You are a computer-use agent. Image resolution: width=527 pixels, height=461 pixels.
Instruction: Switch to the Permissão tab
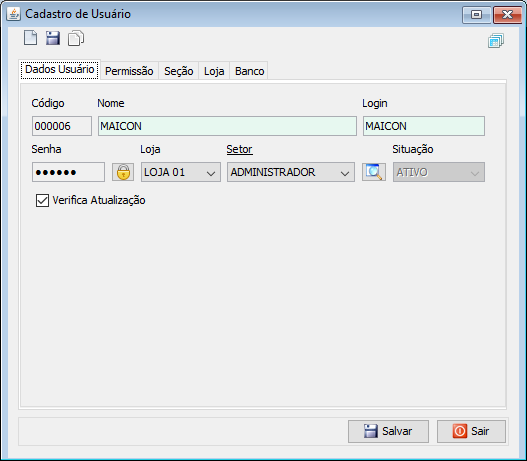129,71
